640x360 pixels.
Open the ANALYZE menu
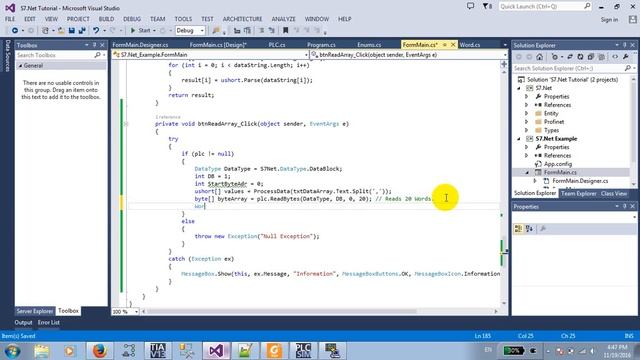tap(283, 19)
